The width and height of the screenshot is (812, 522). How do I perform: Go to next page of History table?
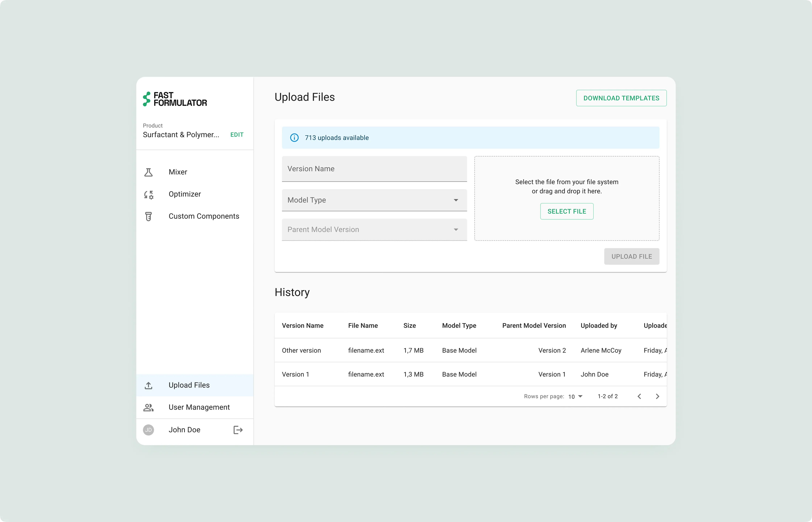pyautogui.click(x=657, y=396)
